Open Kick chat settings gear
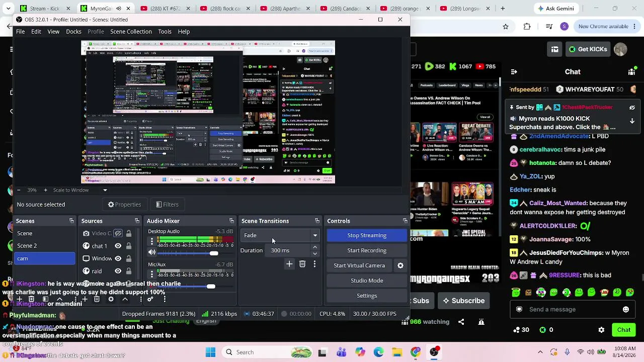The width and height of the screenshot is (644, 362). click(601, 330)
